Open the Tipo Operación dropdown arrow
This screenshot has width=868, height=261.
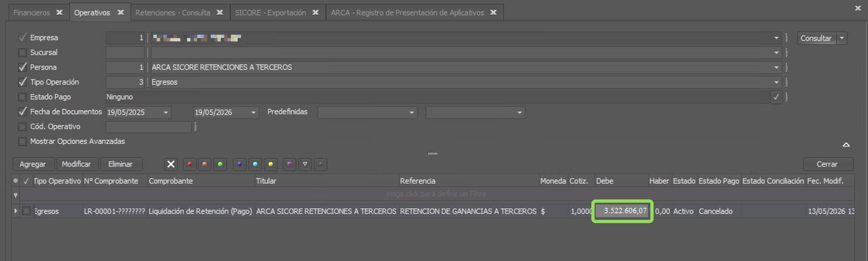click(x=776, y=82)
